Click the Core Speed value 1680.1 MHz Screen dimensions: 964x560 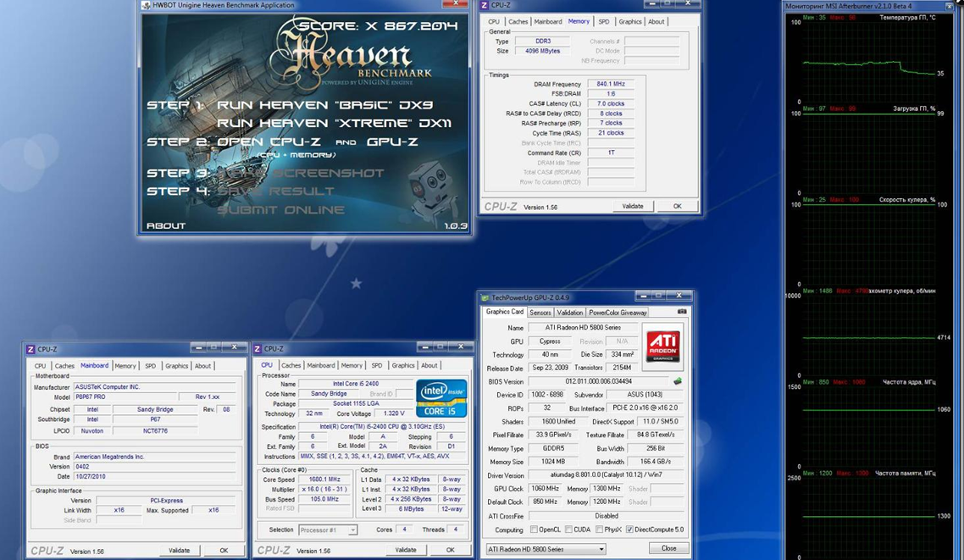pyautogui.click(x=324, y=480)
